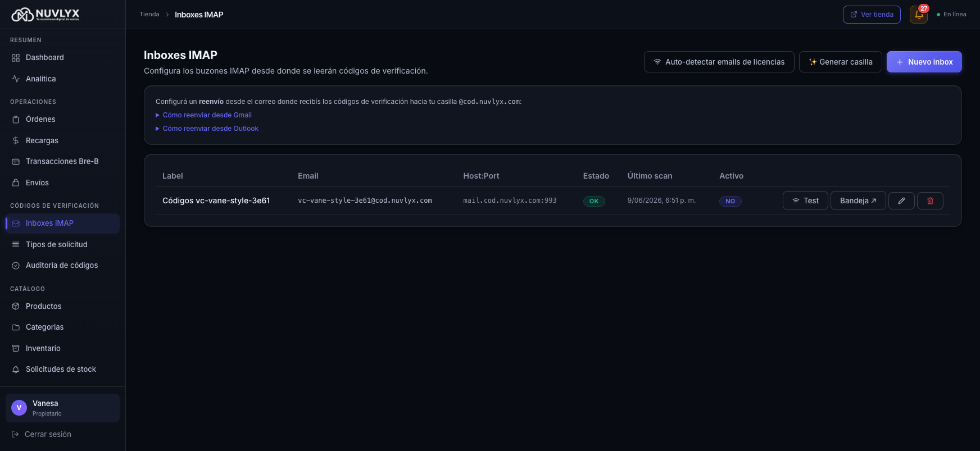Viewport: 980px width, 451px height.
Task: Click the Nuvlyx logo
Action: tap(46, 15)
